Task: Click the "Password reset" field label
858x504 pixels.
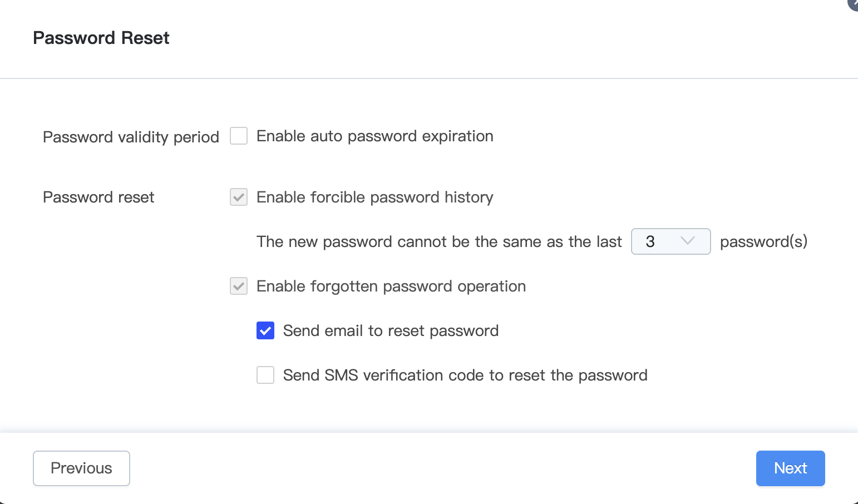Action: [98, 197]
